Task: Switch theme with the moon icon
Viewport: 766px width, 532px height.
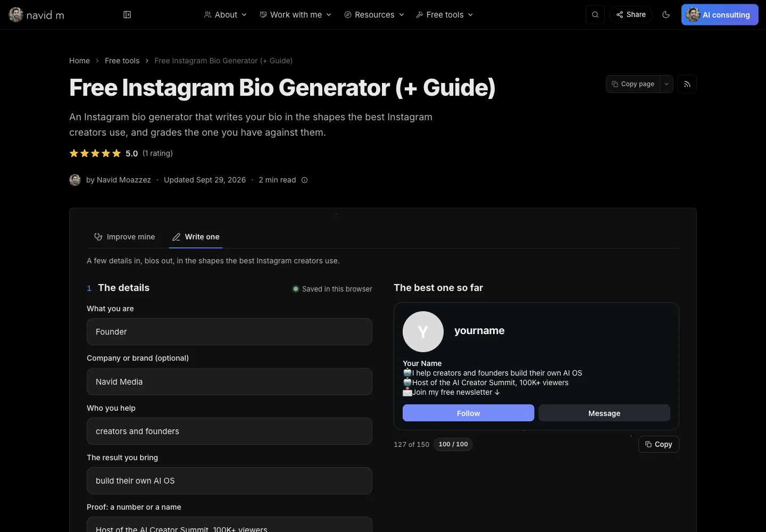Action: [x=666, y=15]
